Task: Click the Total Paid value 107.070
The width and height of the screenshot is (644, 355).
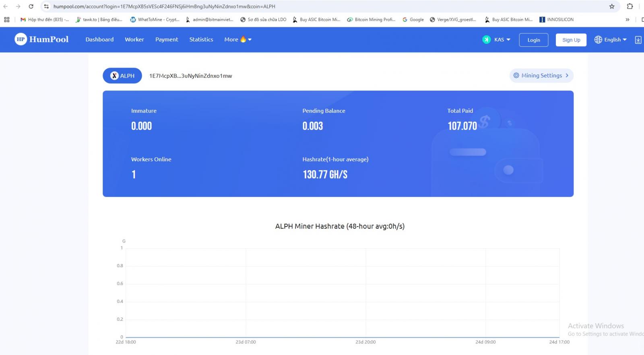Action: point(462,126)
